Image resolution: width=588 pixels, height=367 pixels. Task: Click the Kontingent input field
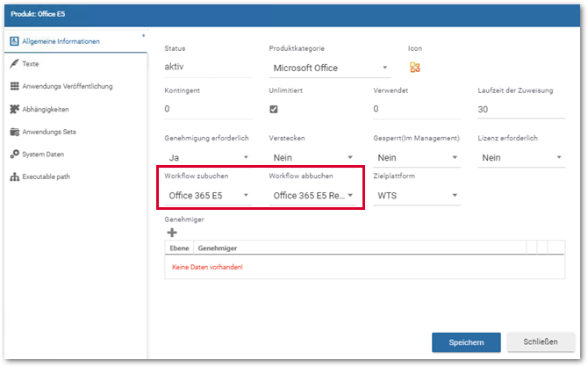click(208, 109)
